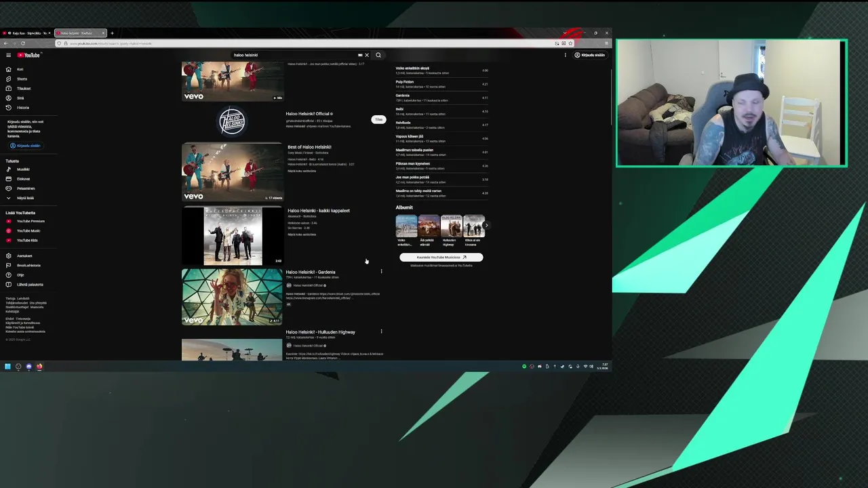Image resolution: width=868 pixels, height=488 pixels.
Task: Switch to the Kaija Koo browser tab
Action: pos(26,33)
